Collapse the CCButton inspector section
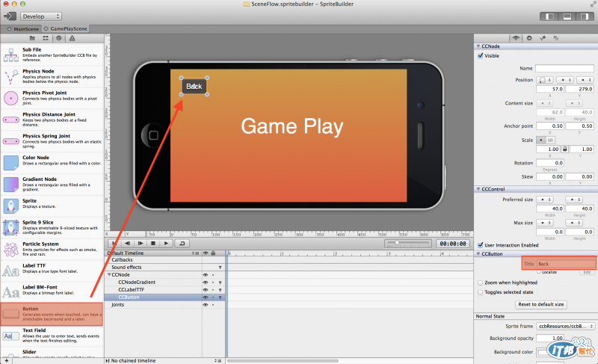 pyautogui.click(x=478, y=254)
